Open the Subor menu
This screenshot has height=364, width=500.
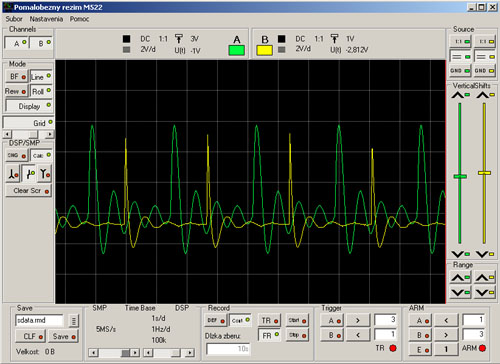[x=14, y=19]
